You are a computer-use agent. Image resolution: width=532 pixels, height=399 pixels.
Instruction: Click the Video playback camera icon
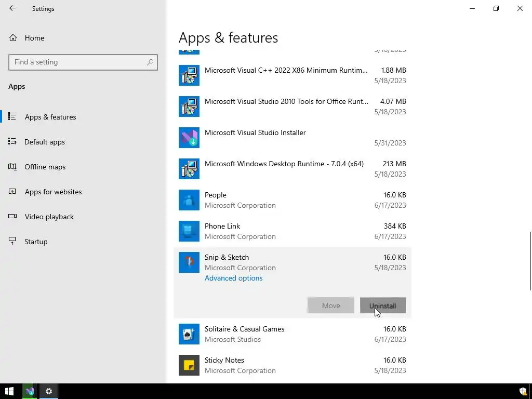tap(12, 216)
